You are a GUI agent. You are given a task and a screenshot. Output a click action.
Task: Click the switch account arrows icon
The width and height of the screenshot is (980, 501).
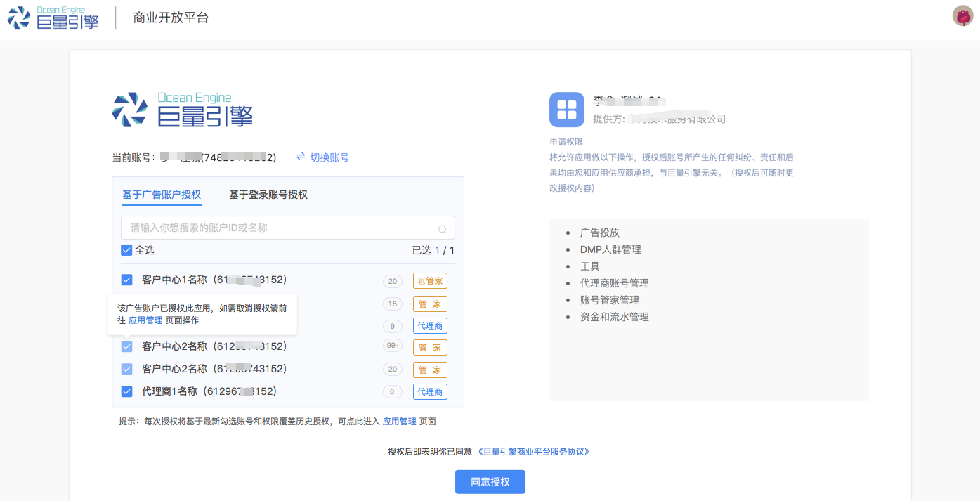point(301,157)
